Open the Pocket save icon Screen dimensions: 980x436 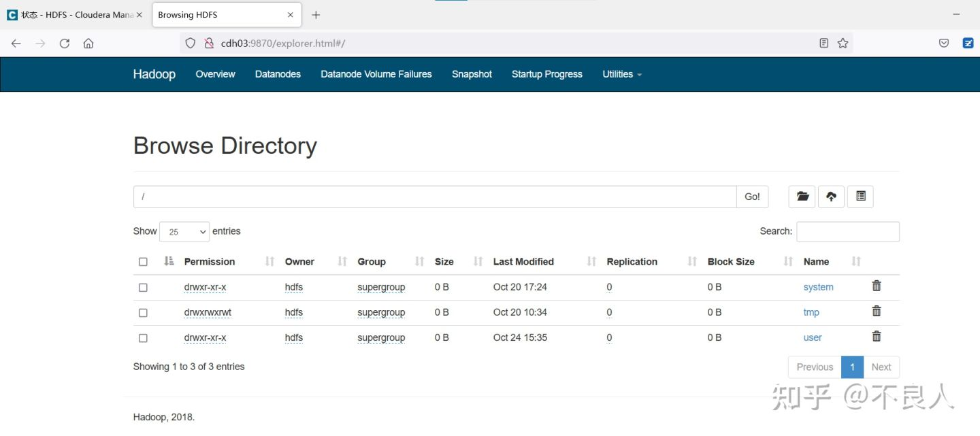click(x=944, y=43)
